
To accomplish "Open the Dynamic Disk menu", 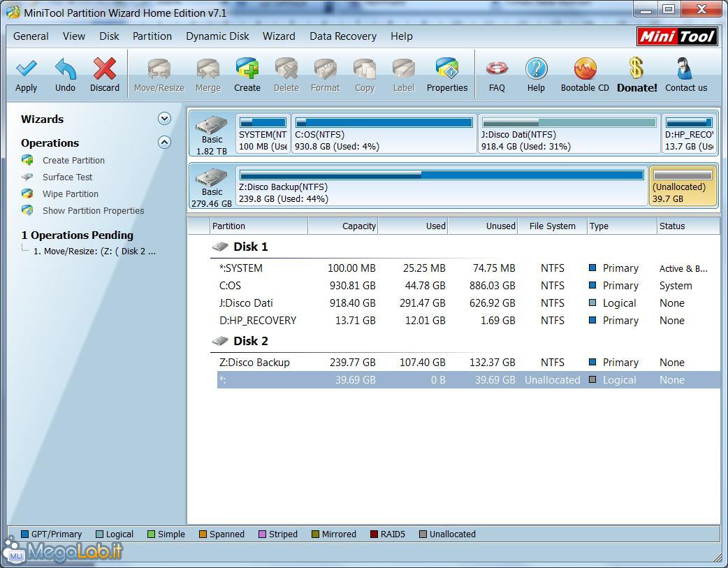I will click(x=217, y=36).
